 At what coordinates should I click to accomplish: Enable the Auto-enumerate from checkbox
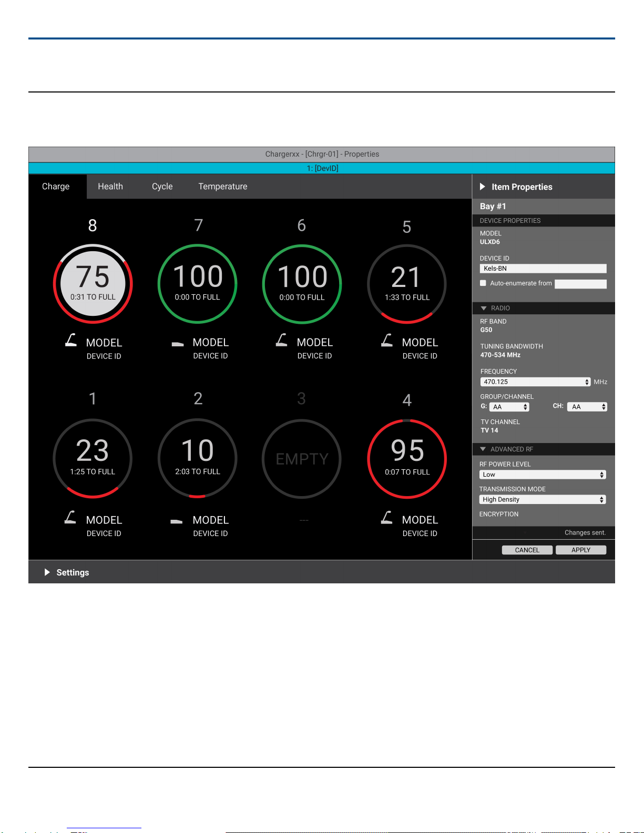(x=483, y=283)
